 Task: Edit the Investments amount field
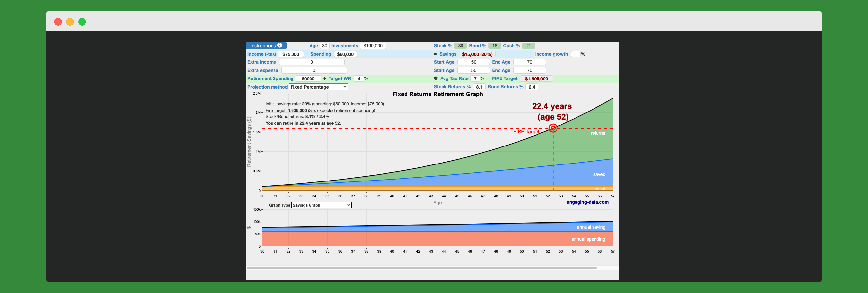click(373, 46)
